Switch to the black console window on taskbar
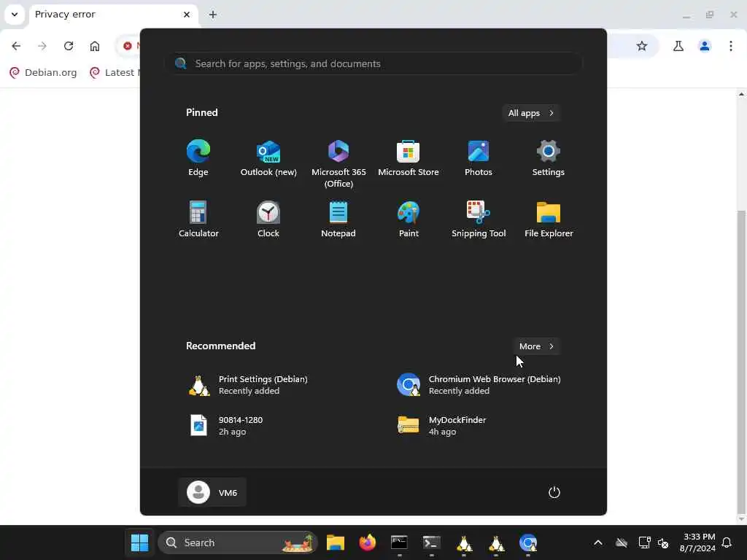This screenshot has height=560, width=747. (399, 542)
